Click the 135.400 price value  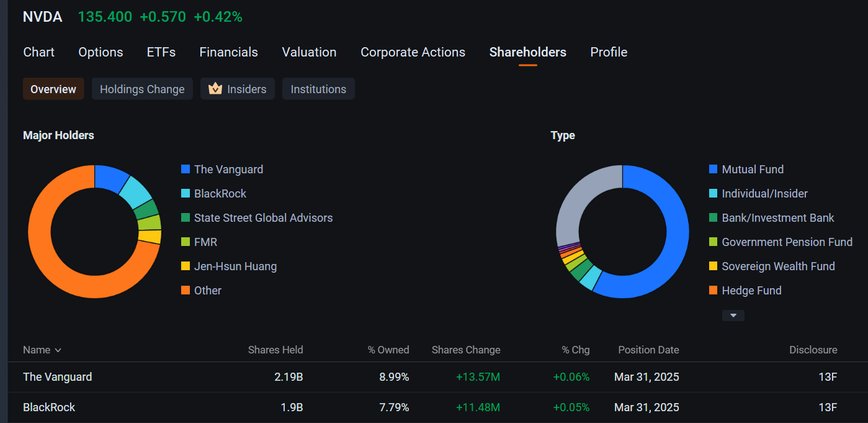[x=105, y=17]
